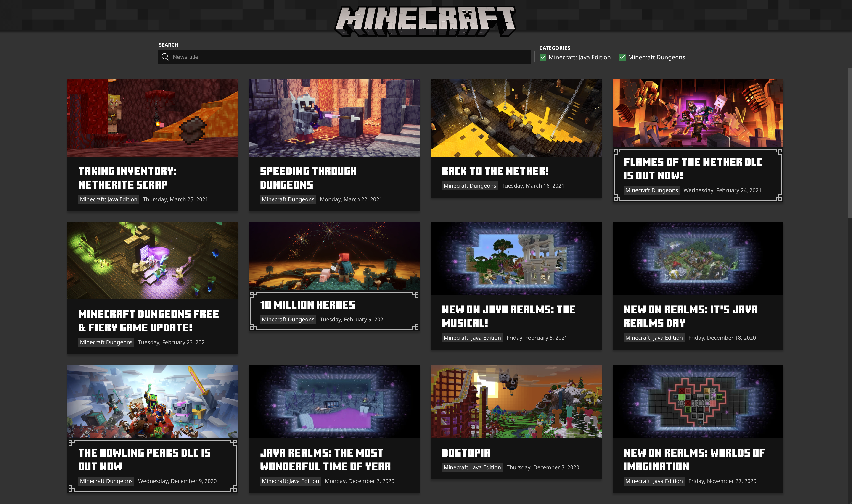Click Java Edition tag on Dogtopia card

pos(472,467)
